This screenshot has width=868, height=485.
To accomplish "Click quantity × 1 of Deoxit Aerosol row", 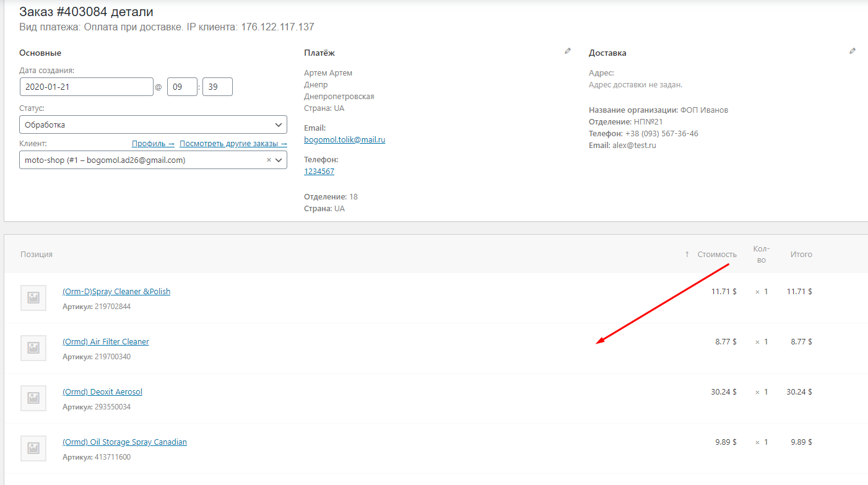I will click(x=762, y=391).
